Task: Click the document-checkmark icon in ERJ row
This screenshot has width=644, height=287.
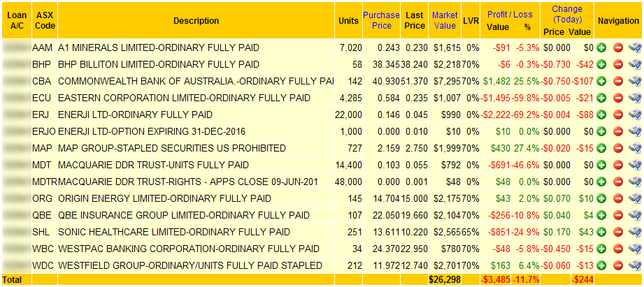Action: [x=635, y=115]
